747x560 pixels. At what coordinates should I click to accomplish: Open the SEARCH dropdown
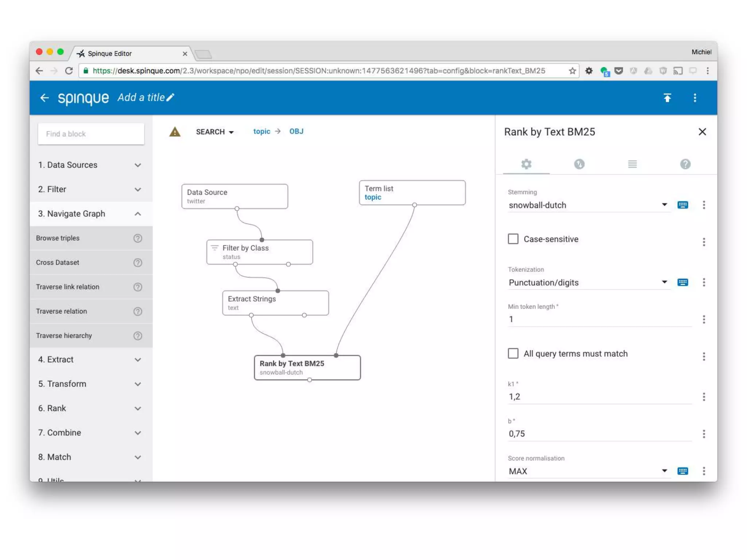(214, 132)
